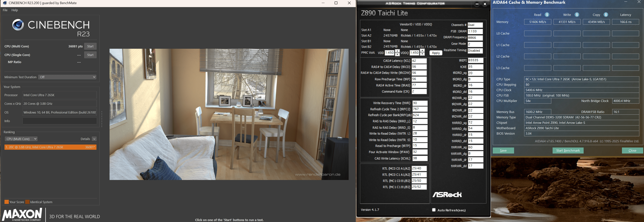Open the File menu
The image size is (644, 222).
click(x=5, y=10)
